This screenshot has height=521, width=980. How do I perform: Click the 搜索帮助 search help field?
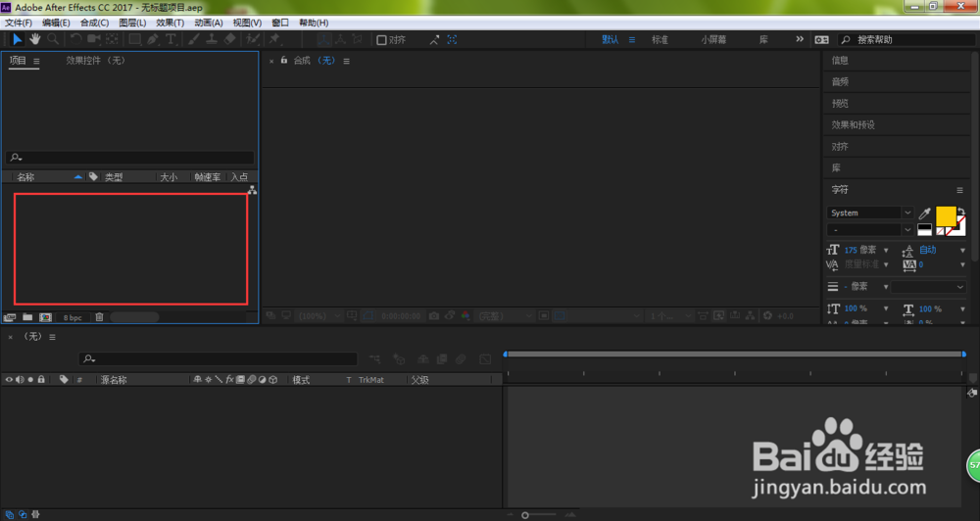click(x=908, y=39)
